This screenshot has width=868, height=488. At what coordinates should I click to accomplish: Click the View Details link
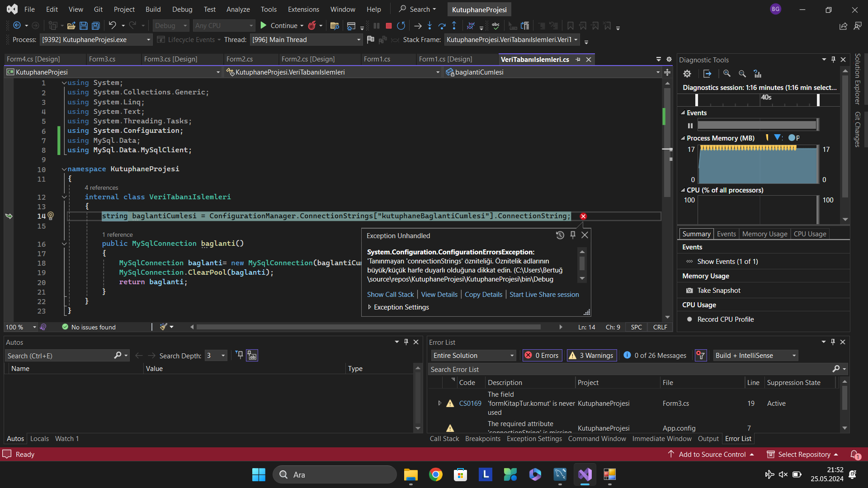[439, 295]
